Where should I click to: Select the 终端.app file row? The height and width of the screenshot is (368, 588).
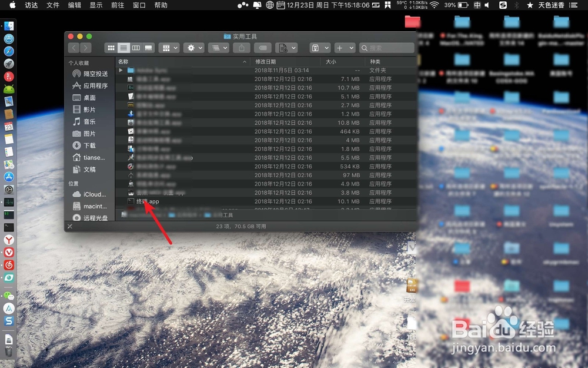tap(266, 201)
